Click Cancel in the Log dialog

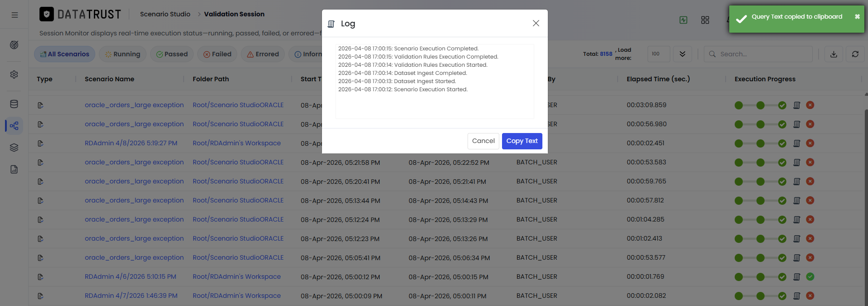click(483, 141)
